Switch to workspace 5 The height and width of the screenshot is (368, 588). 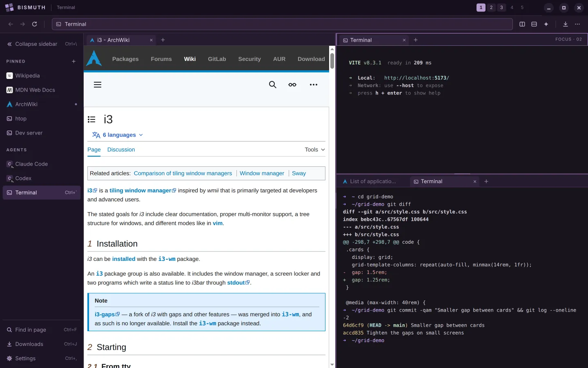522,7
